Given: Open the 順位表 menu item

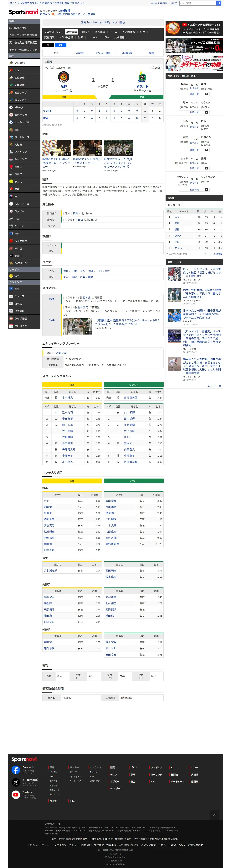Looking at the screenshot, I should (86, 32).
